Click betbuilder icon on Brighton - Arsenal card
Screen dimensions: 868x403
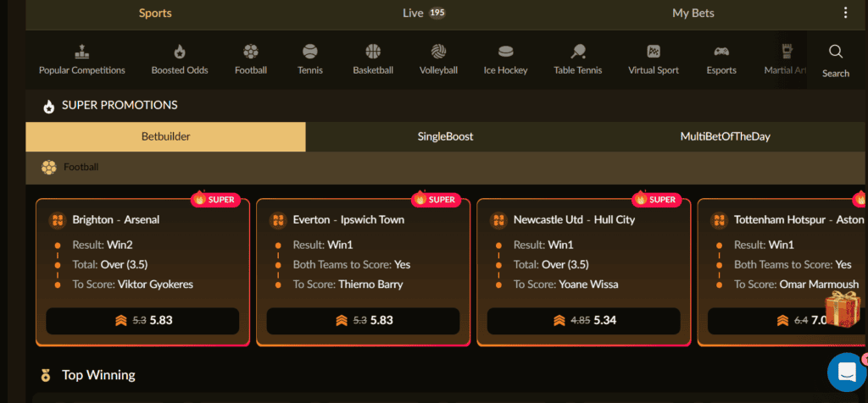coord(57,220)
